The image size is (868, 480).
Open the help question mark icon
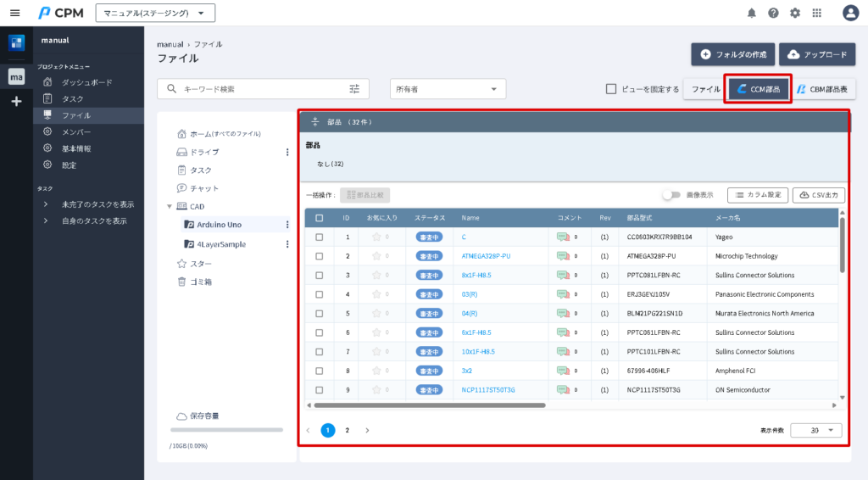pyautogui.click(x=773, y=13)
